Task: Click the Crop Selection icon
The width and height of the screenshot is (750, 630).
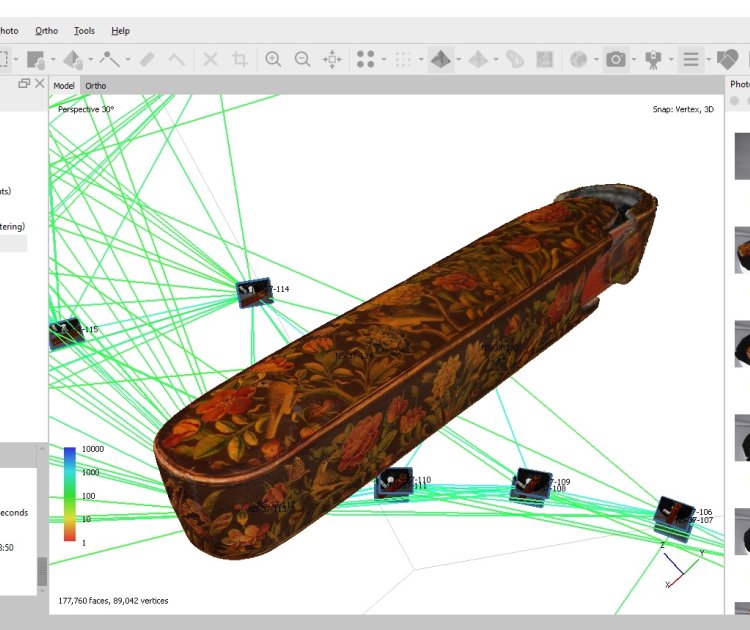Action: (240, 59)
